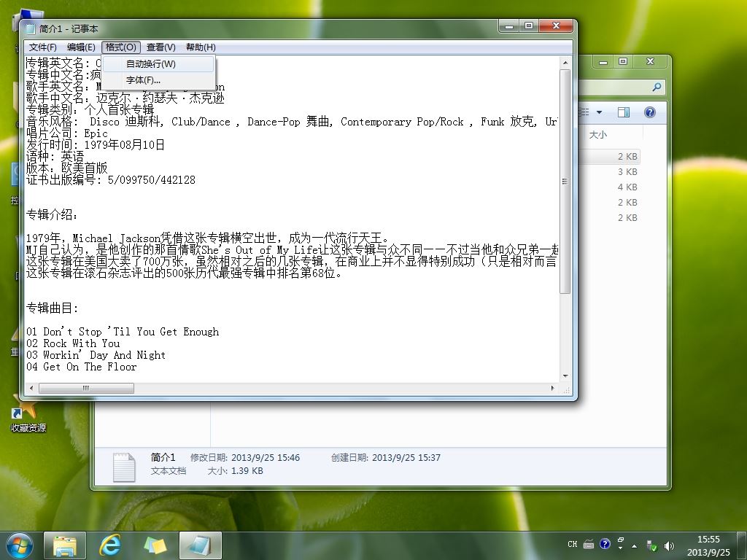
Task: Toggle the preview pane icon in Explorer
Action: 623,112
